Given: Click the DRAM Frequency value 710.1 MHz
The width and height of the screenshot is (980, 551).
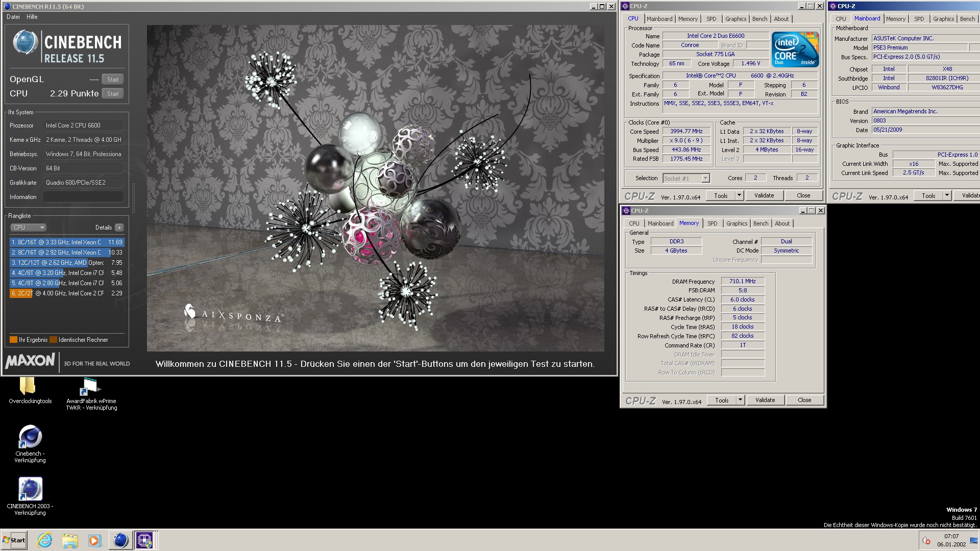Looking at the screenshot, I should click(742, 281).
